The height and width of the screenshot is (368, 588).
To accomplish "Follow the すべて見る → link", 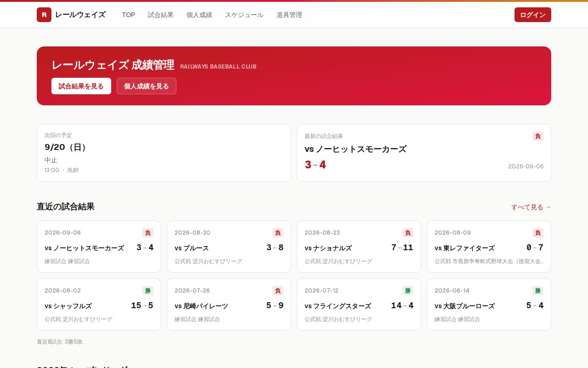I will click(x=531, y=207).
